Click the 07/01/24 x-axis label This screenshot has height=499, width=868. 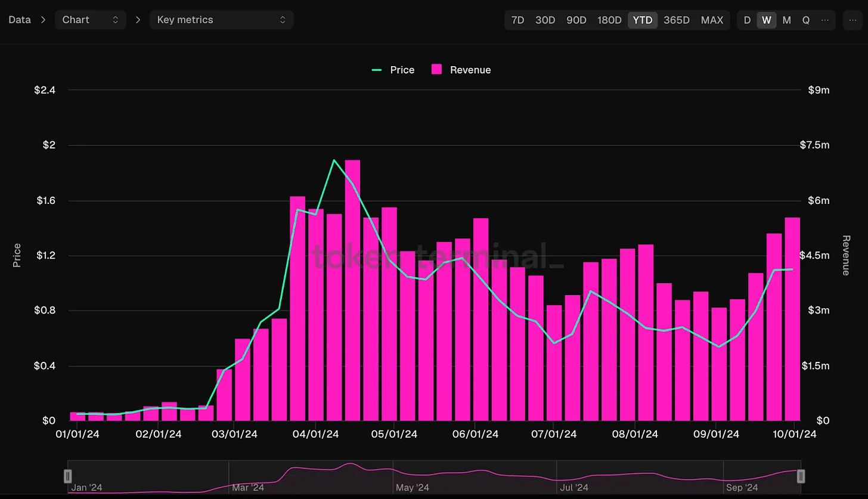[553, 434]
